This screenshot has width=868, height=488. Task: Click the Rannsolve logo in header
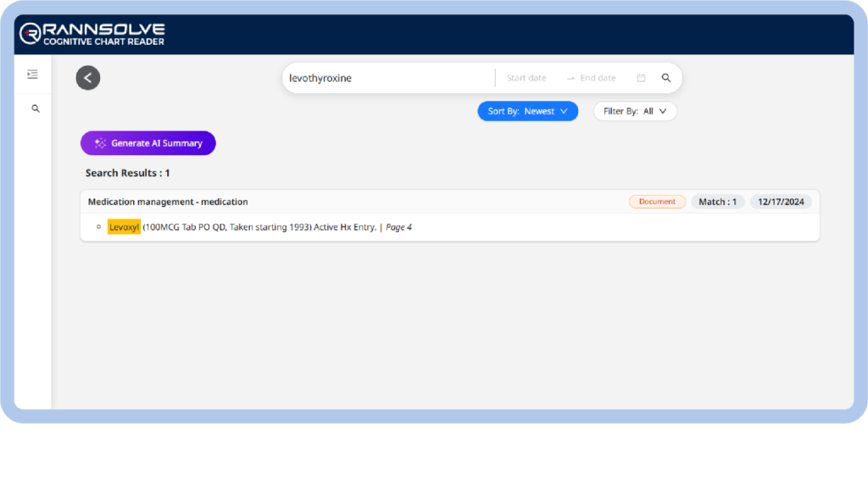pos(92,34)
